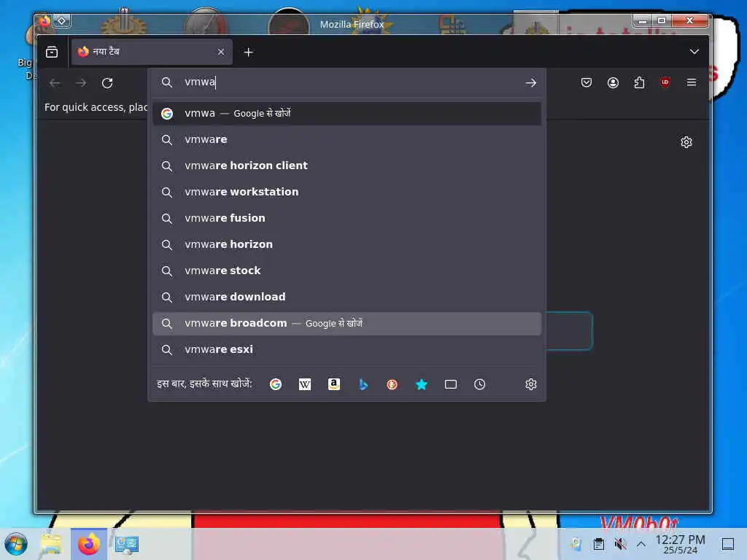The image size is (747, 560).
Task: Select 'vmware horizon client' suggestion
Action: click(x=347, y=166)
